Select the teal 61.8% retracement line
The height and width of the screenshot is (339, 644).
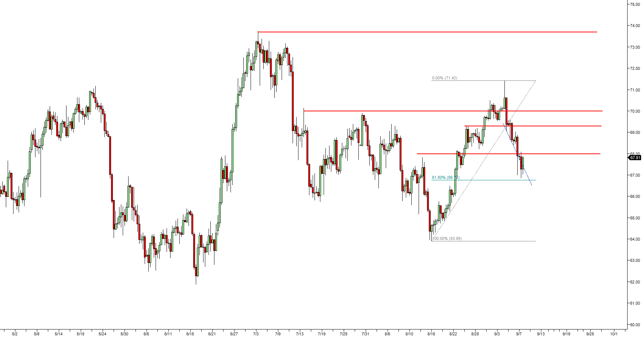pyautogui.click(x=484, y=180)
